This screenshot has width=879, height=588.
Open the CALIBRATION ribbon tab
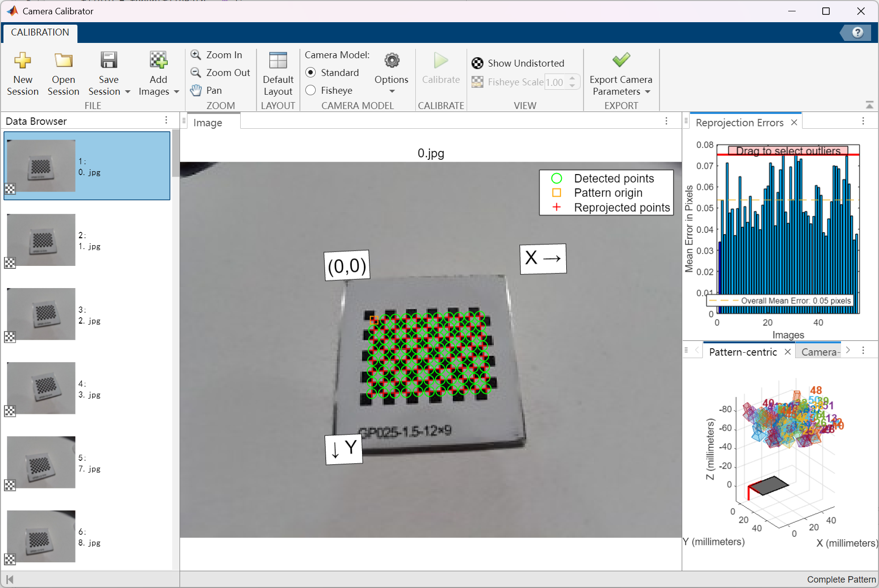point(40,33)
